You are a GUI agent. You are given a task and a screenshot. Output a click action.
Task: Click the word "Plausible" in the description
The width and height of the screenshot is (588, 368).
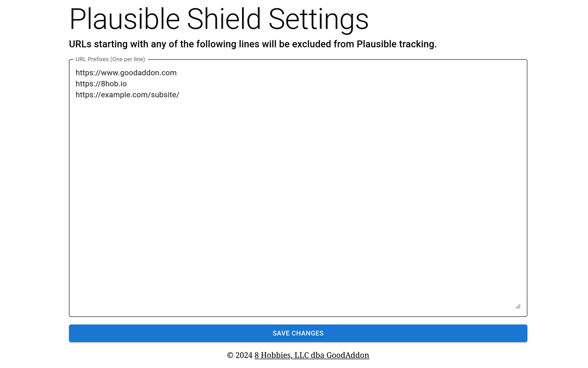point(383,44)
